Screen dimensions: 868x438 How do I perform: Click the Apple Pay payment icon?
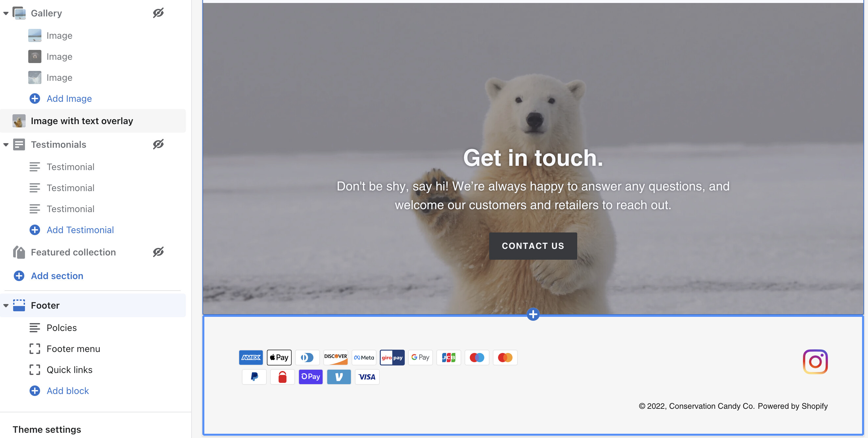coord(279,357)
